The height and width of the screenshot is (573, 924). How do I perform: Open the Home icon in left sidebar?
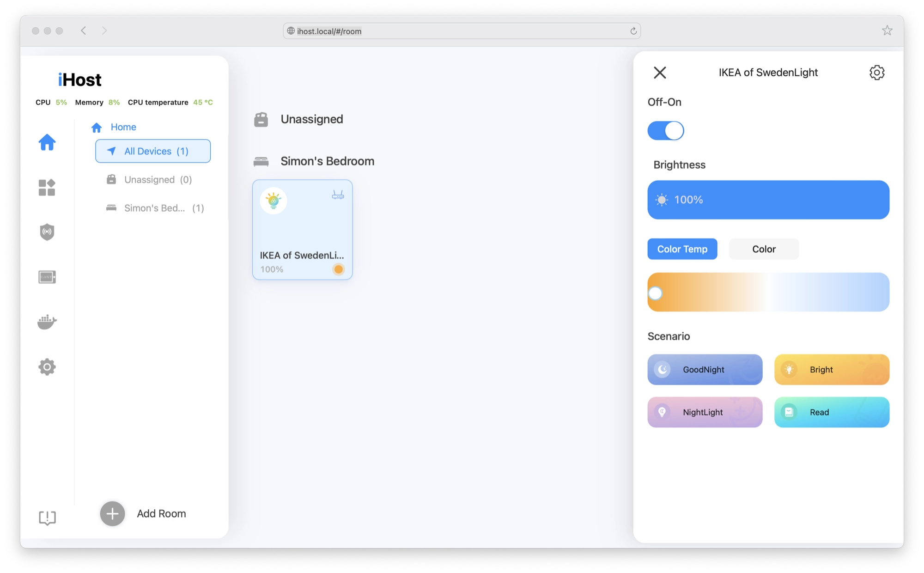click(47, 142)
